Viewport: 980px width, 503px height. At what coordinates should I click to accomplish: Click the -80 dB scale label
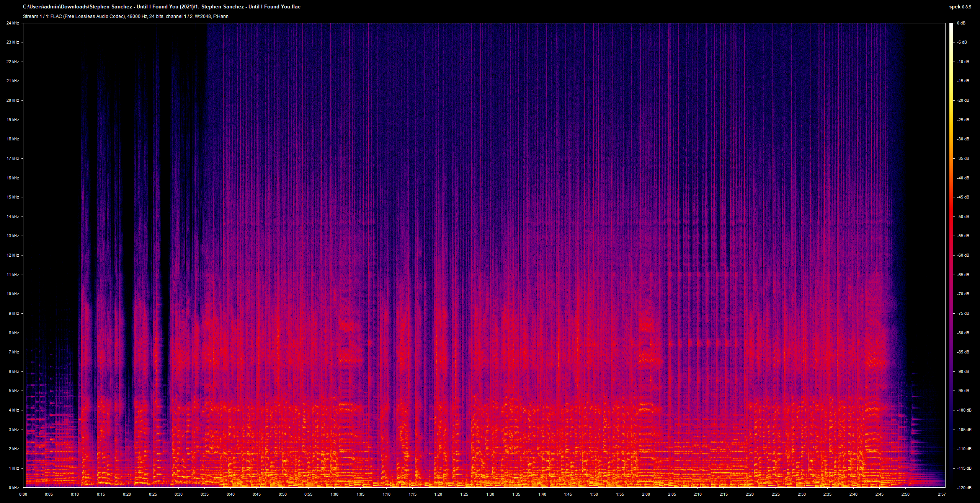coord(963,333)
